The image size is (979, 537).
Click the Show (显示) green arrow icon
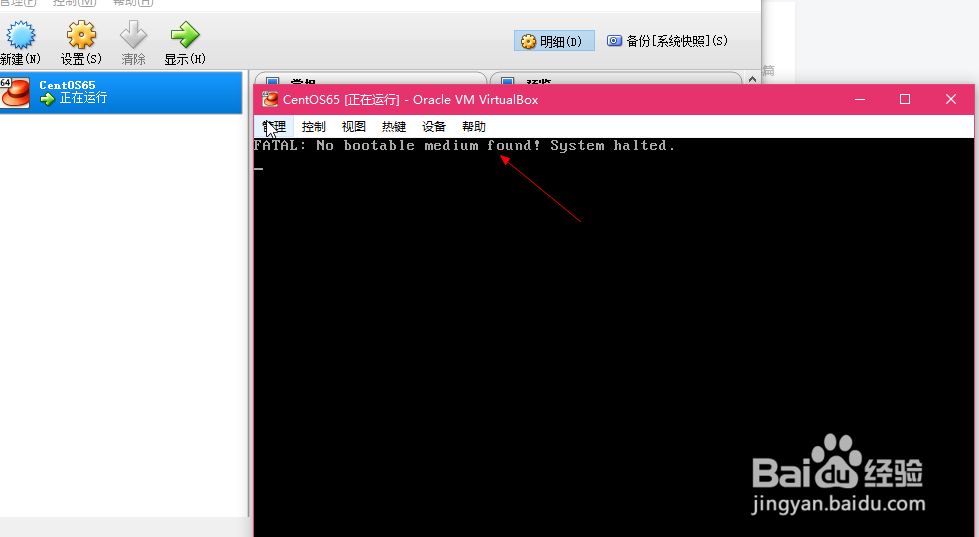(185, 35)
